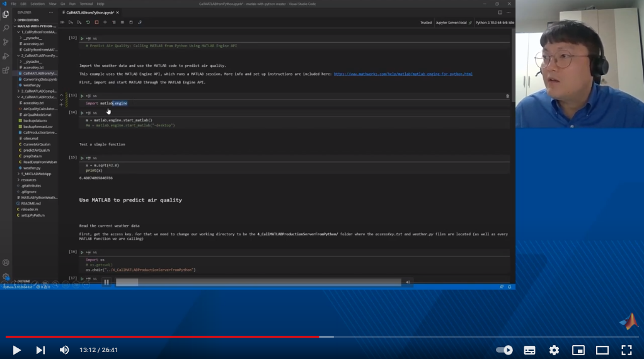Run cell [12] with its play icon
The width and height of the screenshot is (644, 359).
82,38
